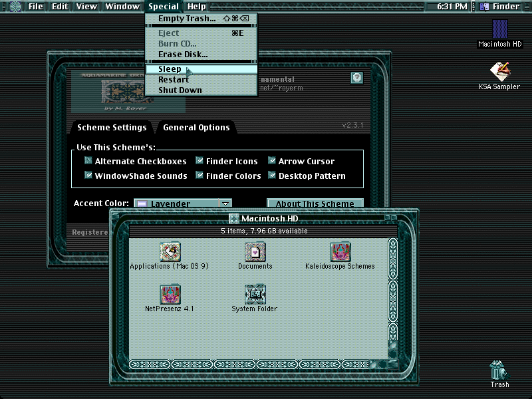Choose Restart from the Special menu
The width and height of the screenshot is (532, 399).
point(201,79)
